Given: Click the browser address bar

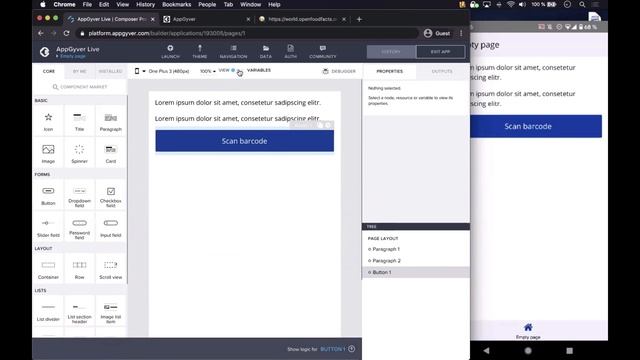Looking at the screenshot, I should pos(247,33).
